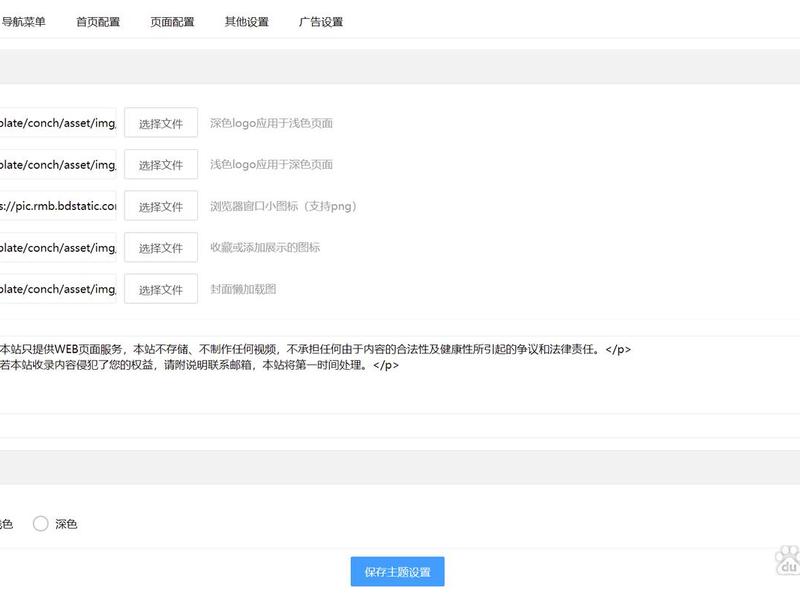Choose a file for 浏览器窗口小图标
Viewport: 800px width, 600px height.
[161, 206]
